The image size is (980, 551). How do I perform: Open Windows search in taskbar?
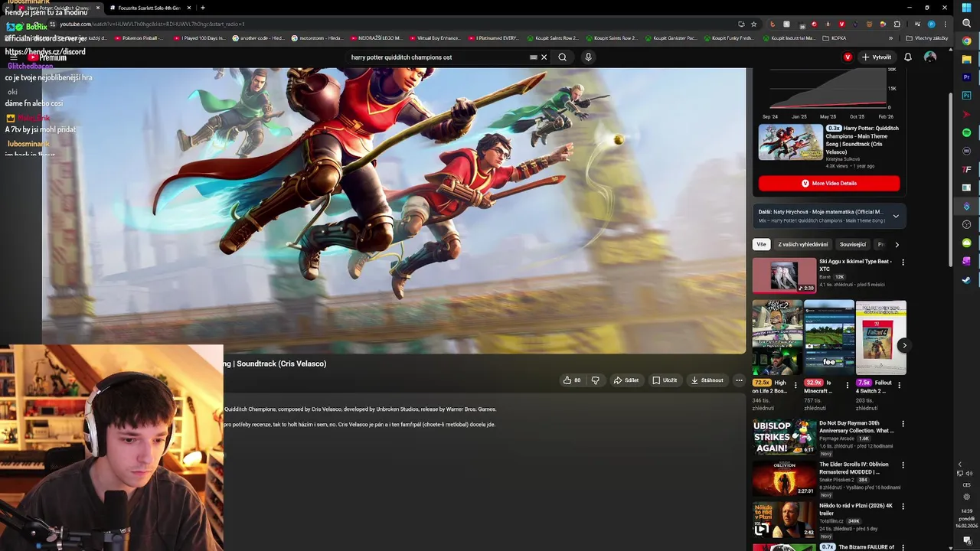click(966, 23)
